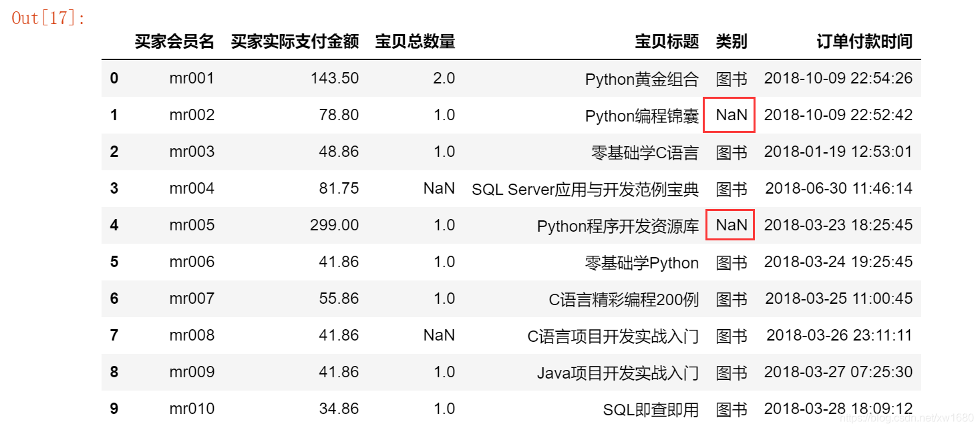Screen dimensions: 980x430
Task: Click the 订单付款时间 column header
Action: click(864, 41)
